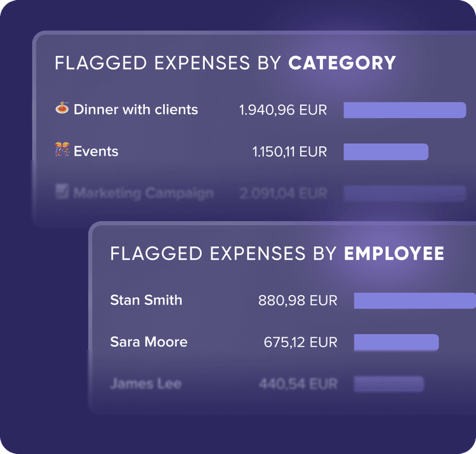This screenshot has height=454, width=476.
Task: Open Sara Moore employee entry
Action: click(x=149, y=342)
